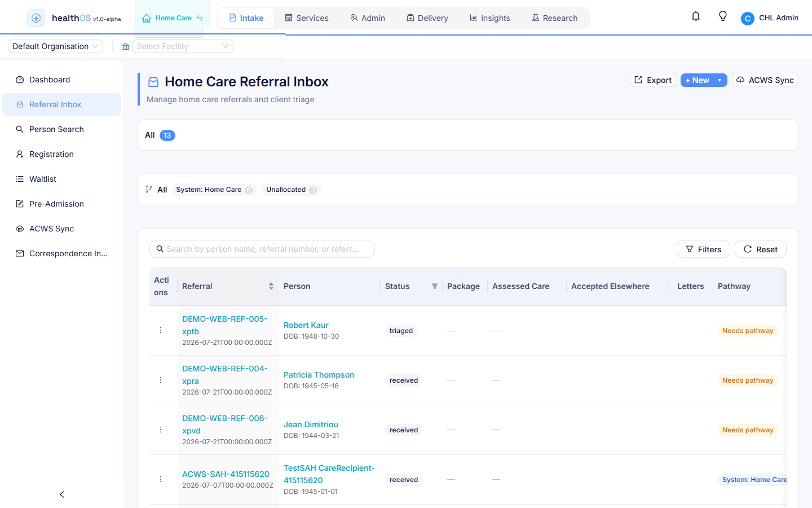This screenshot has width=812, height=508.
Task: Open Dashboard in the sidebar
Action: [62, 80]
